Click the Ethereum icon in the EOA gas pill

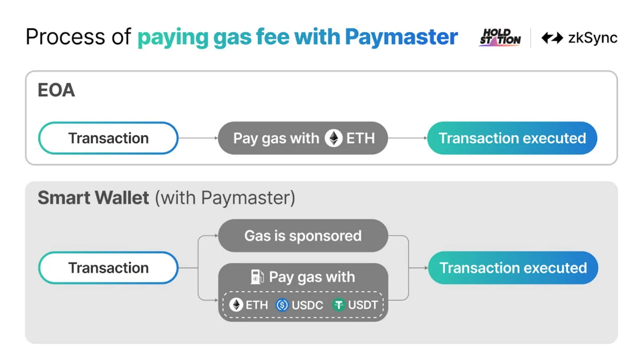[x=334, y=138]
